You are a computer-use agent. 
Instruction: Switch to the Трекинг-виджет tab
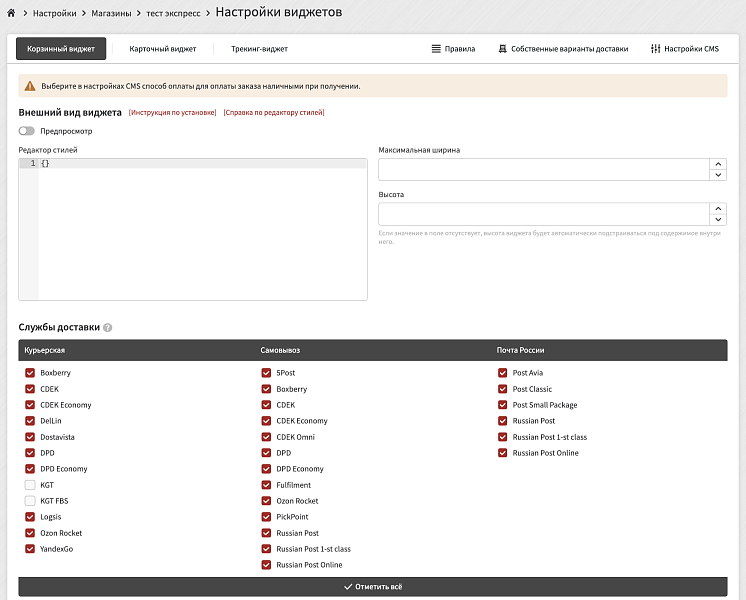click(259, 48)
